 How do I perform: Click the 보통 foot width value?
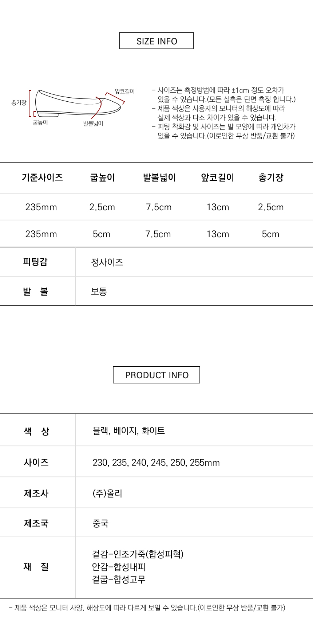[99, 292]
